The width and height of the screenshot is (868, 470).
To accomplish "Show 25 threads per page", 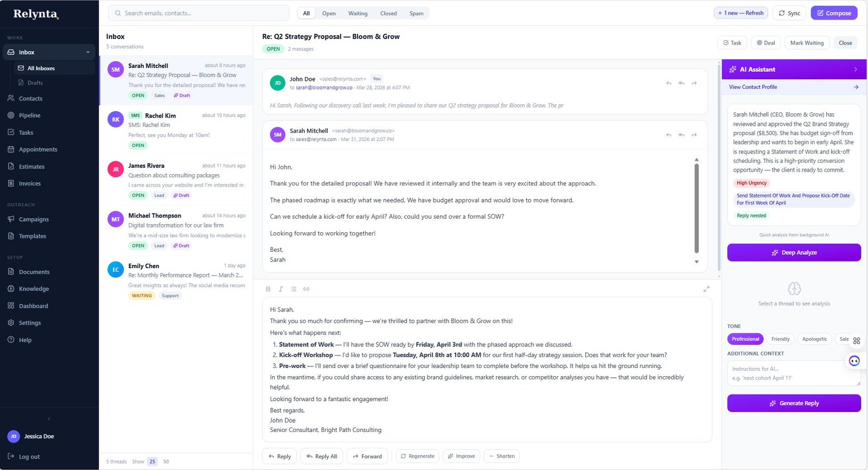I will 152,462.
